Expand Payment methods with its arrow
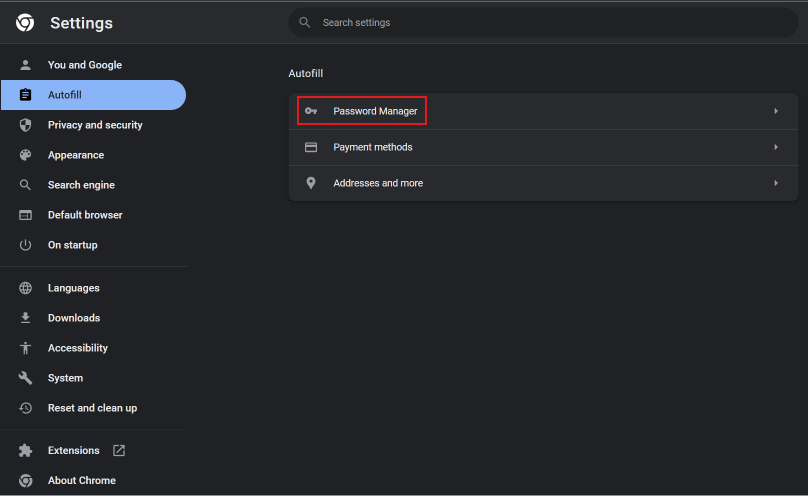This screenshot has width=808, height=496. pos(776,147)
